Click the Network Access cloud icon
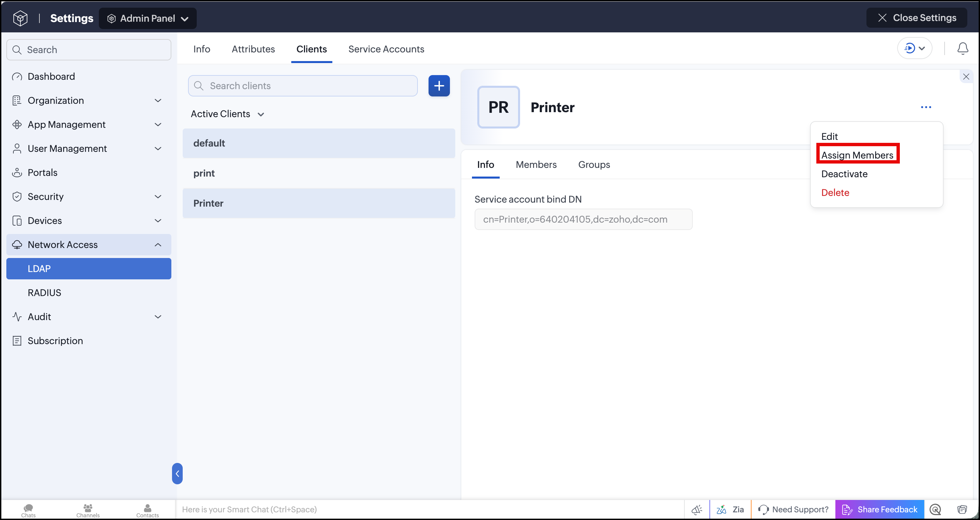Viewport: 980px width, 520px height. pos(17,245)
